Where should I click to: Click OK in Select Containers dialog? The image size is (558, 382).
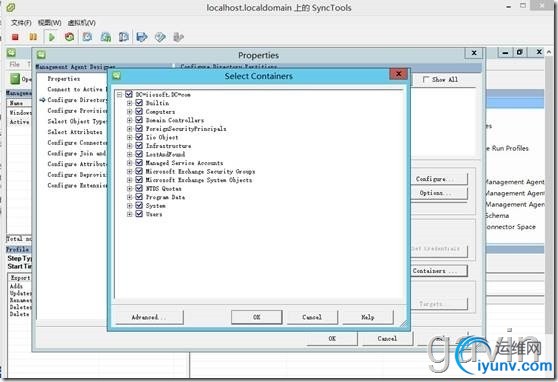coord(257,317)
